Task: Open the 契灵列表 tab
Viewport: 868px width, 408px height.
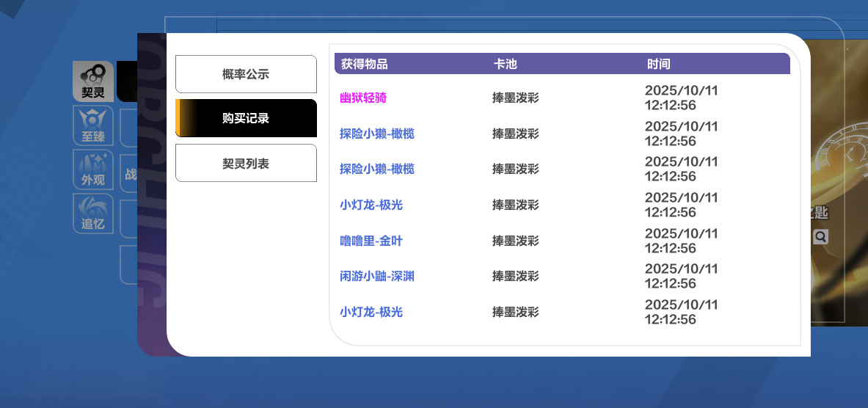Action: [246, 163]
